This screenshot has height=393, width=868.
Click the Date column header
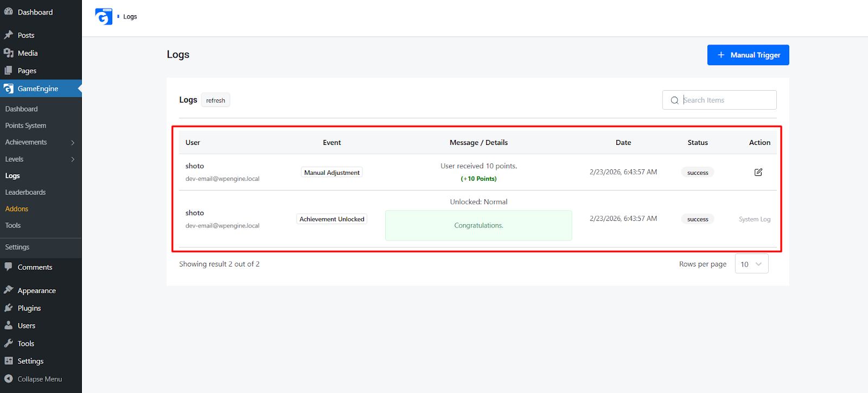click(x=623, y=142)
